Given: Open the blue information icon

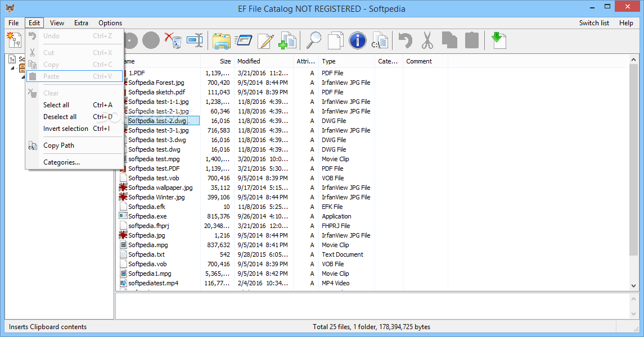Looking at the screenshot, I should tap(357, 40).
